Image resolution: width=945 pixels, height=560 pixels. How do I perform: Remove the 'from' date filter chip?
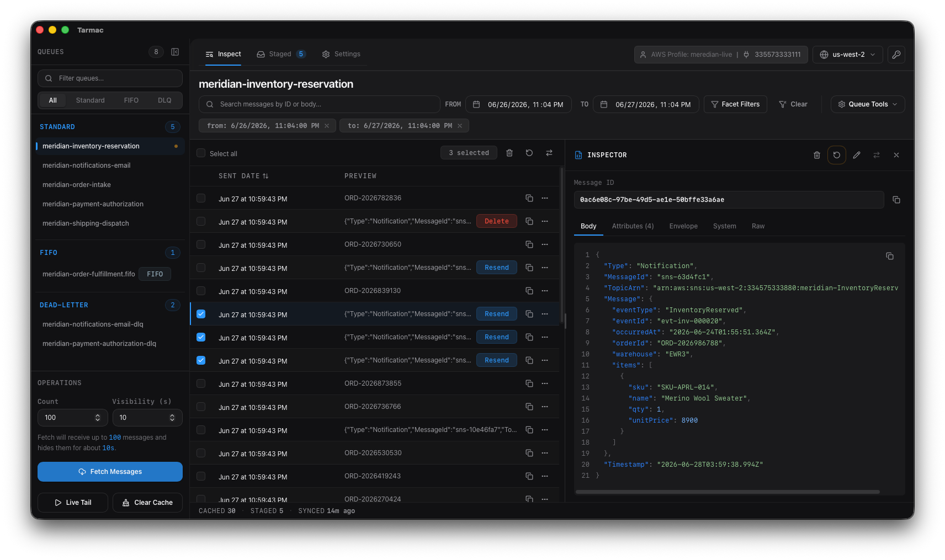(x=327, y=126)
